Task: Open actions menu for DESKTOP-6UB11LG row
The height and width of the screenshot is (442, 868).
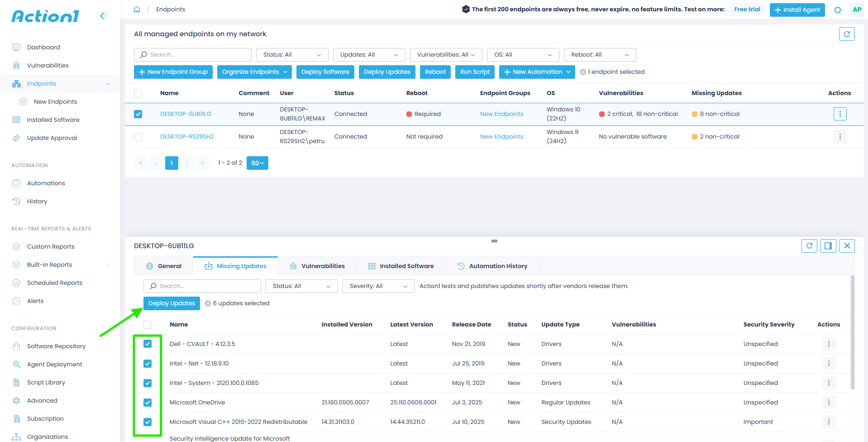Action: click(x=839, y=114)
